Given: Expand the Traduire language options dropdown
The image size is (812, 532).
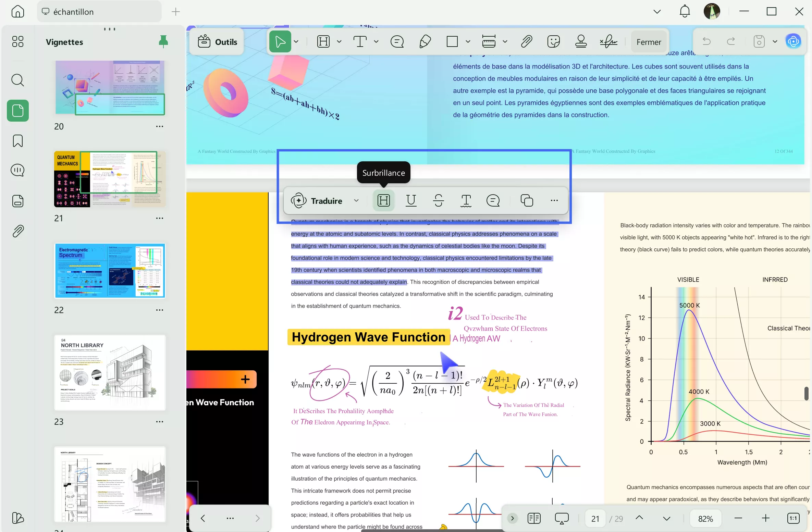Looking at the screenshot, I should [356, 201].
